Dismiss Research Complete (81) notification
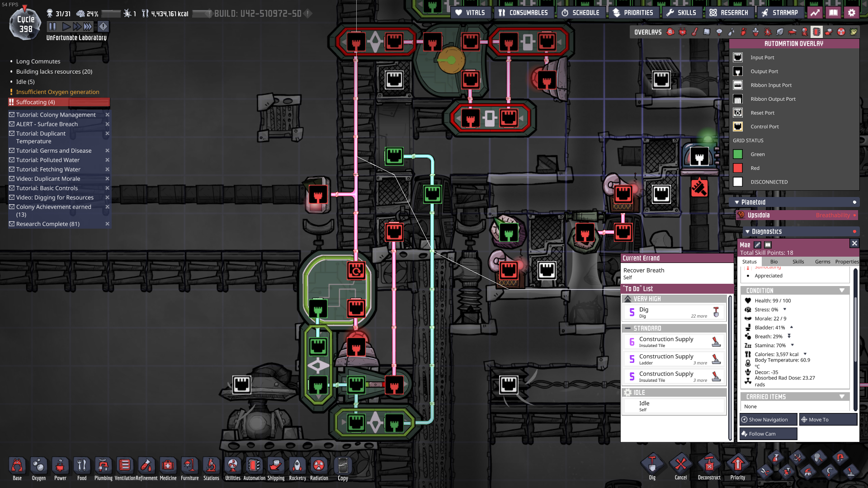868x488 pixels. (x=108, y=224)
